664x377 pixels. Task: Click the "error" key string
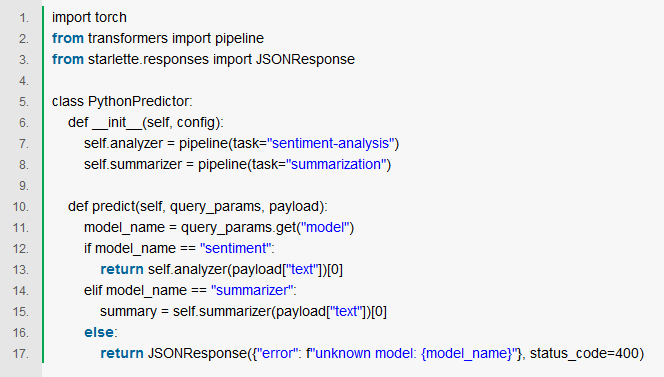click(x=277, y=353)
